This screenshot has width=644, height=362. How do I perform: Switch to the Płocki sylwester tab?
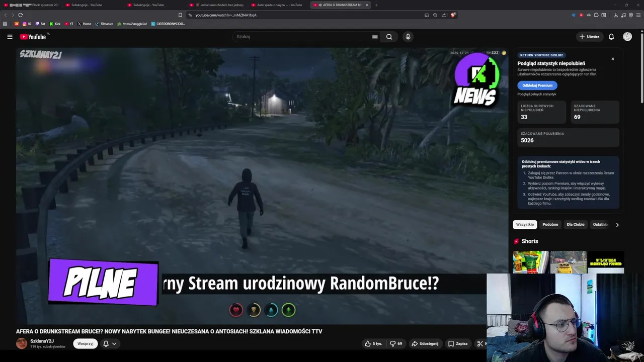click(31, 5)
